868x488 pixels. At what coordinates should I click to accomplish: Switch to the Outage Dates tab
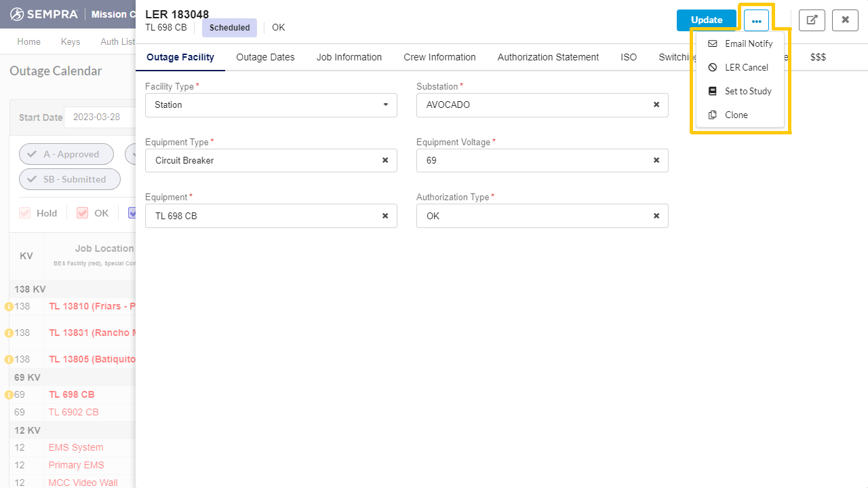(x=265, y=57)
